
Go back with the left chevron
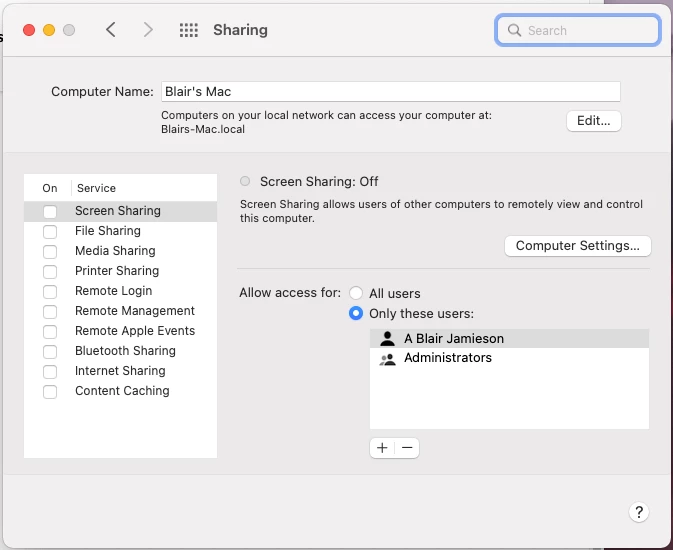[111, 30]
